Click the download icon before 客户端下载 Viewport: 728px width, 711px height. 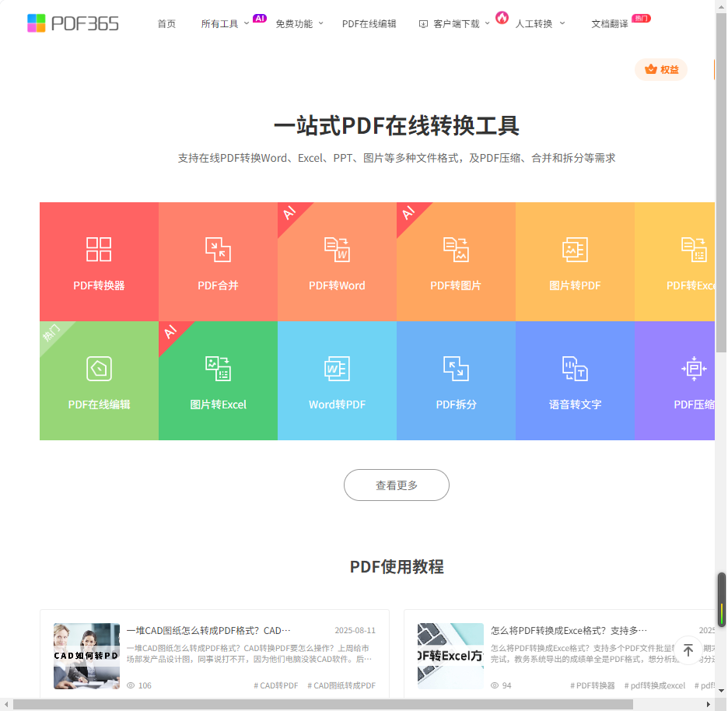(x=423, y=24)
